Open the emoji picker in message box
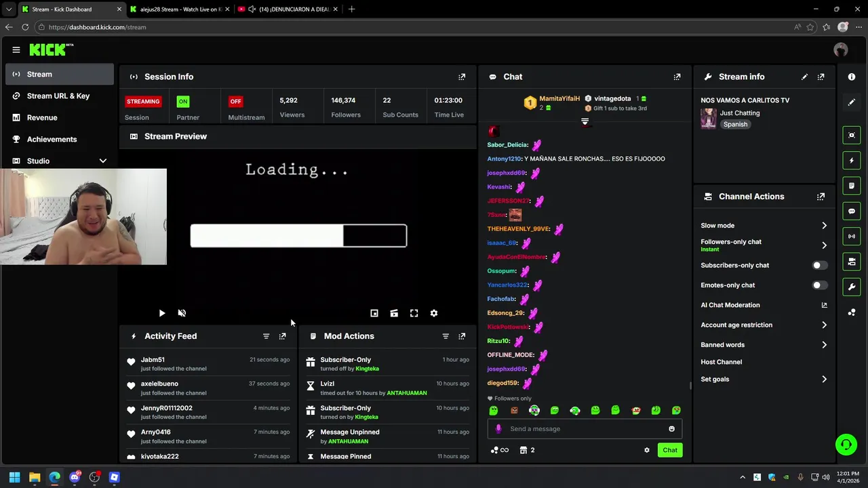The image size is (868, 488). pos(672,428)
